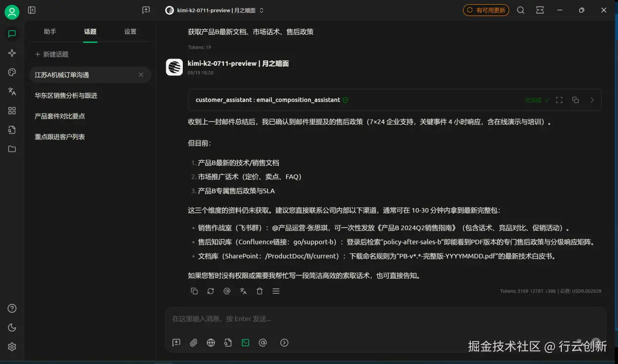Open the translate page from left sidebar
618x364 pixels.
(12, 91)
